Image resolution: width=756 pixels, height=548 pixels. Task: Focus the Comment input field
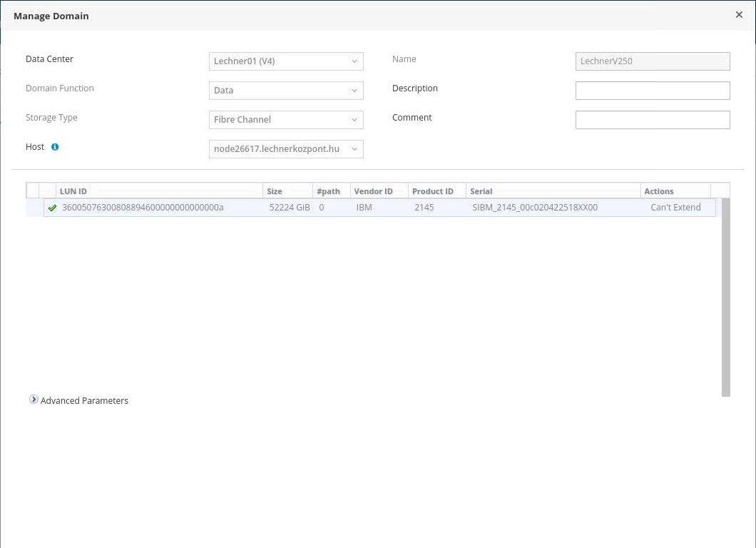(653, 120)
